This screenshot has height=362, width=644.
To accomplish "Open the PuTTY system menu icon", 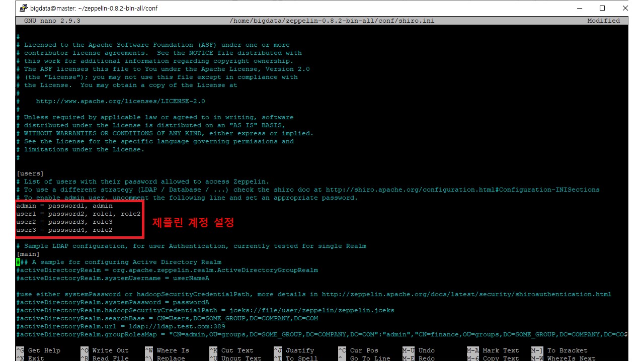I will coord(24,8).
